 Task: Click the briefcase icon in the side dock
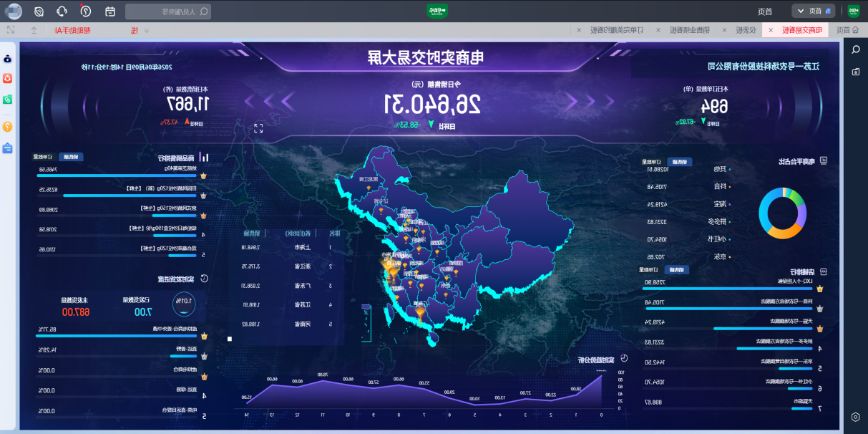click(8, 148)
